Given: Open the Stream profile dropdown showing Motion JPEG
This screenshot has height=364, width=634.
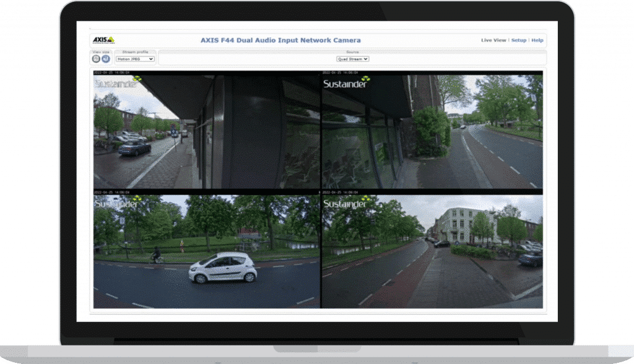Looking at the screenshot, I should pos(135,59).
